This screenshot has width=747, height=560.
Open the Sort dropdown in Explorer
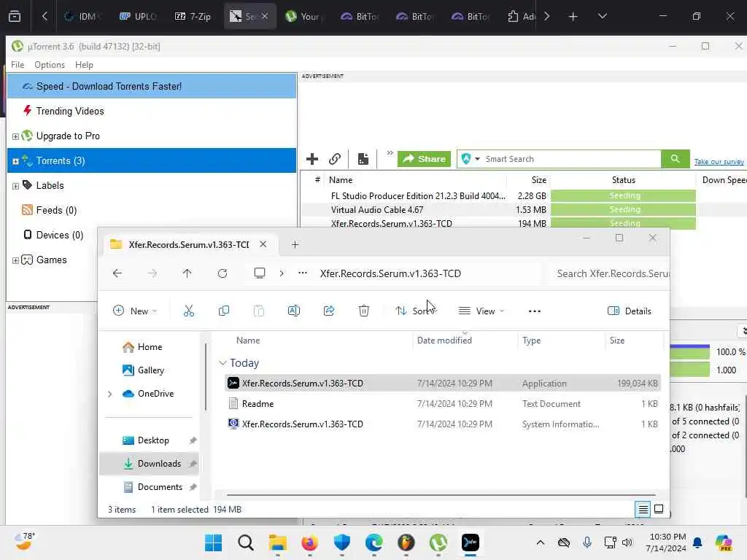415,311
